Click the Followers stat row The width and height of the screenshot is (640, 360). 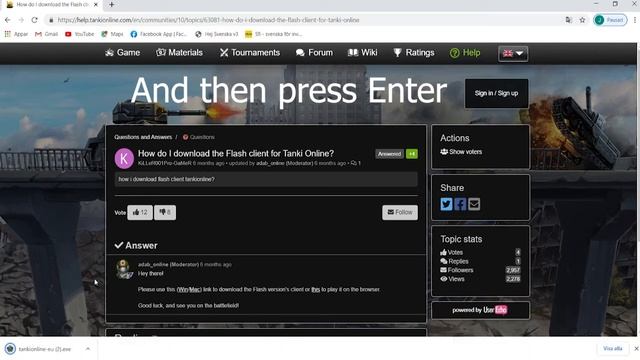(480, 270)
